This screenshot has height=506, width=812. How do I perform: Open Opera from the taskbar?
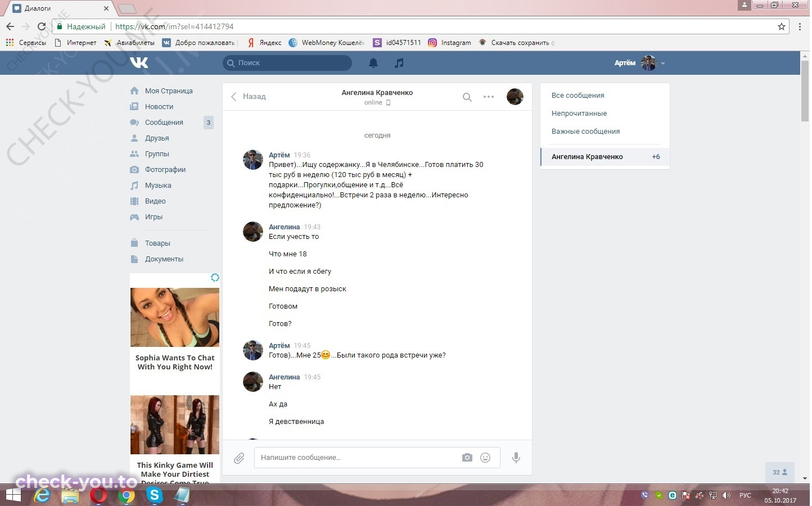(98, 495)
